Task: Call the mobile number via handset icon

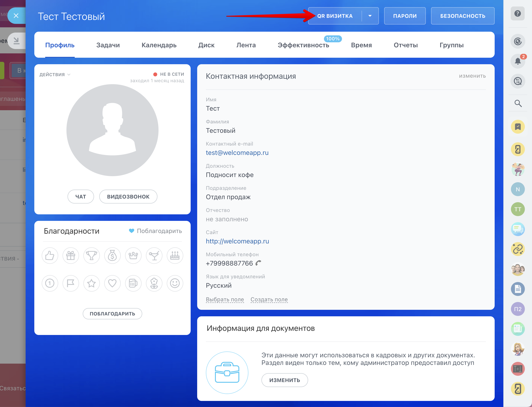Action: pyautogui.click(x=258, y=263)
